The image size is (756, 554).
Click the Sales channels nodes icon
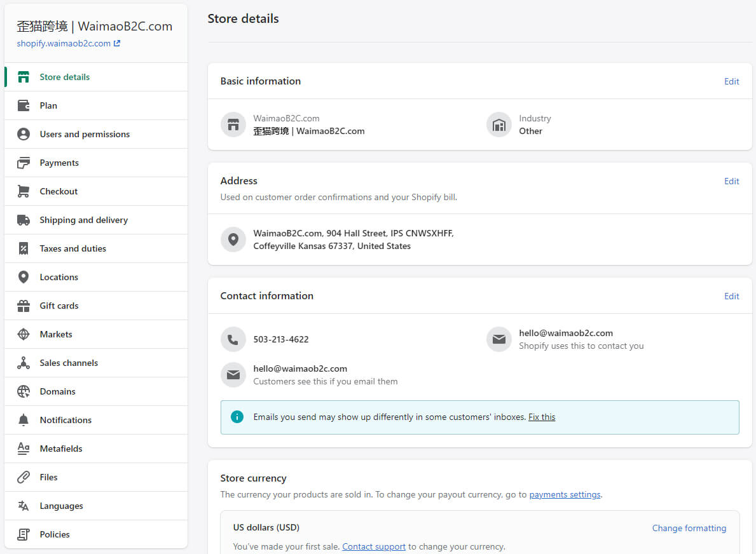click(x=23, y=363)
